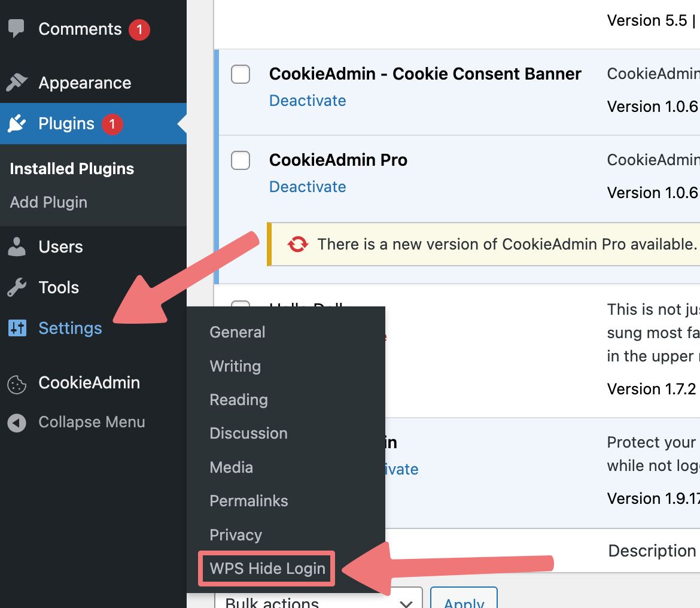Click the Tools wrench icon
Screen dimensions: 700x608
[17, 287]
